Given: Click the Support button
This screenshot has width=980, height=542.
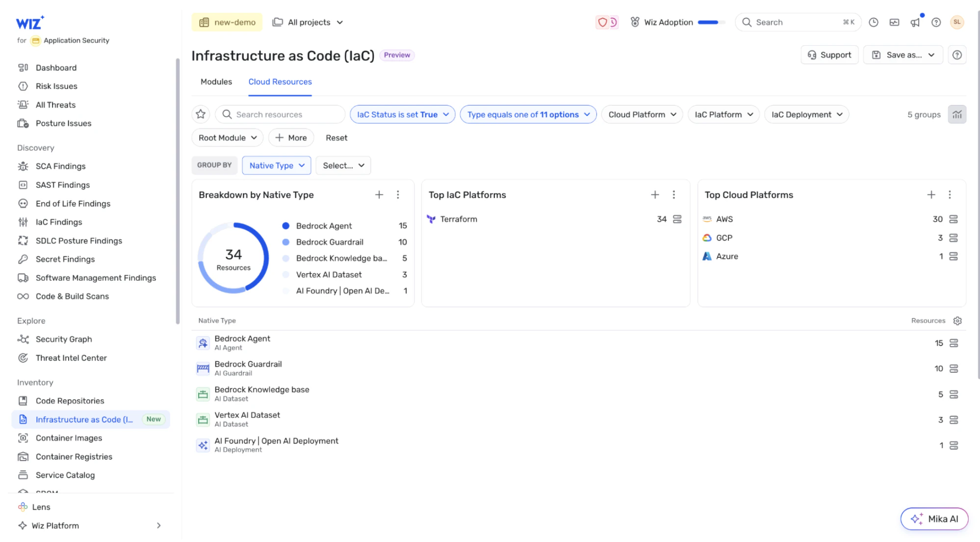Looking at the screenshot, I should tap(829, 55).
